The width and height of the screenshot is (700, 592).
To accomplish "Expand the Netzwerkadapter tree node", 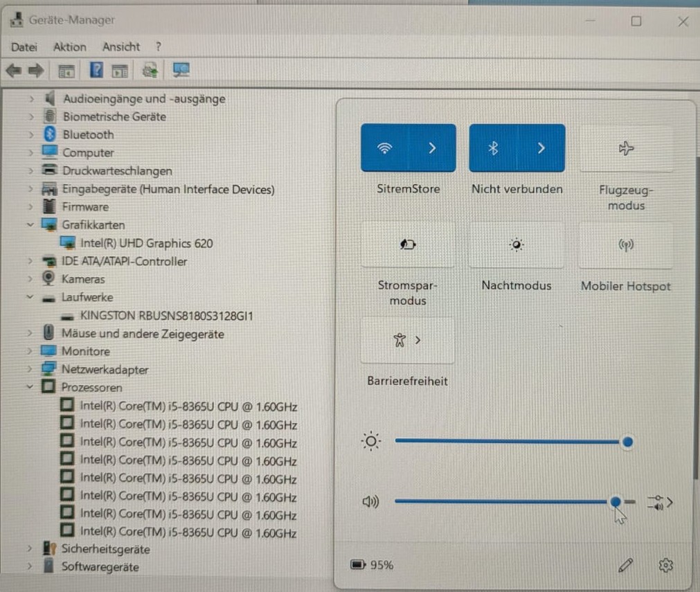I will tap(30, 369).
